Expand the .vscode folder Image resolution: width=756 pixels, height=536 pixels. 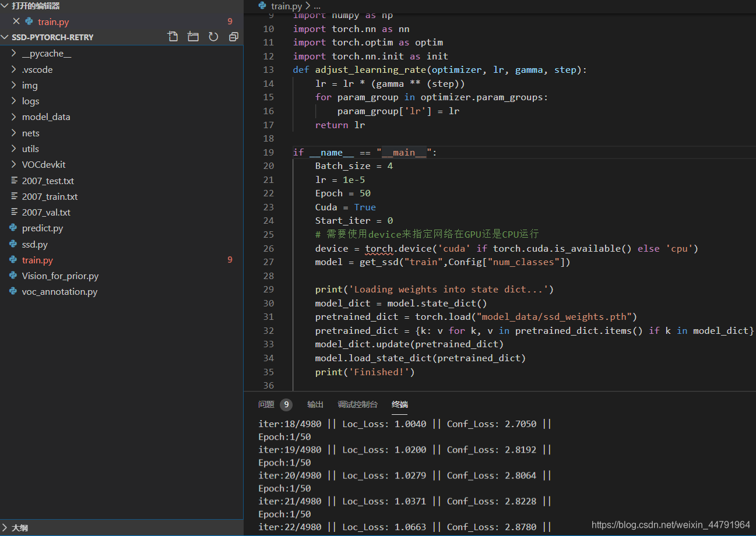coord(14,69)
